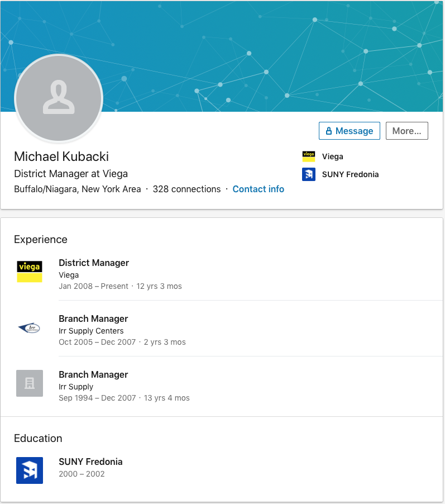The image size is (445, 504).
Task: Click small SUNY Fredonia logo in header
Action: coord(308,174)
